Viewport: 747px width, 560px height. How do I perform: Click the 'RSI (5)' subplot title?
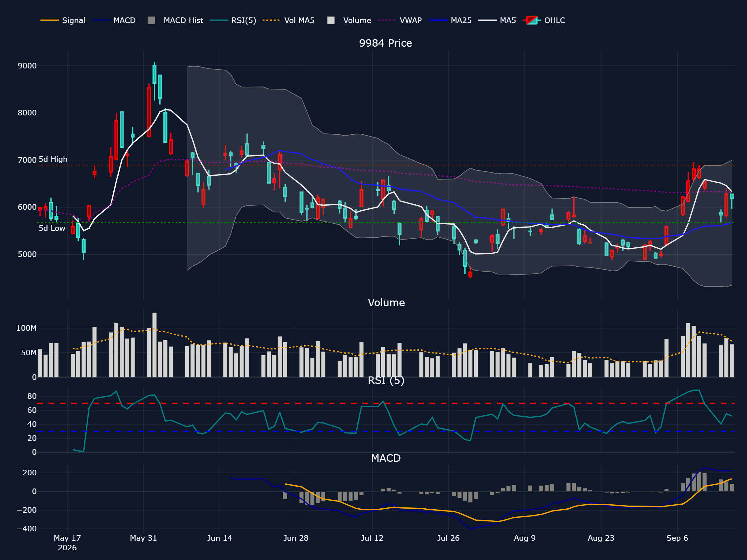(386, 380)
